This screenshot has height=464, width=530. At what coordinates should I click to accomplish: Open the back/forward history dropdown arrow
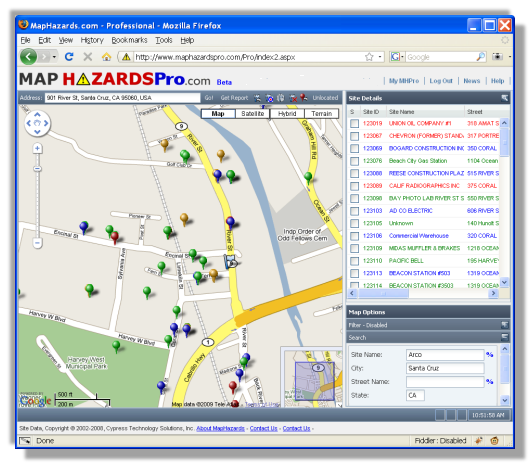pos(54,57)
